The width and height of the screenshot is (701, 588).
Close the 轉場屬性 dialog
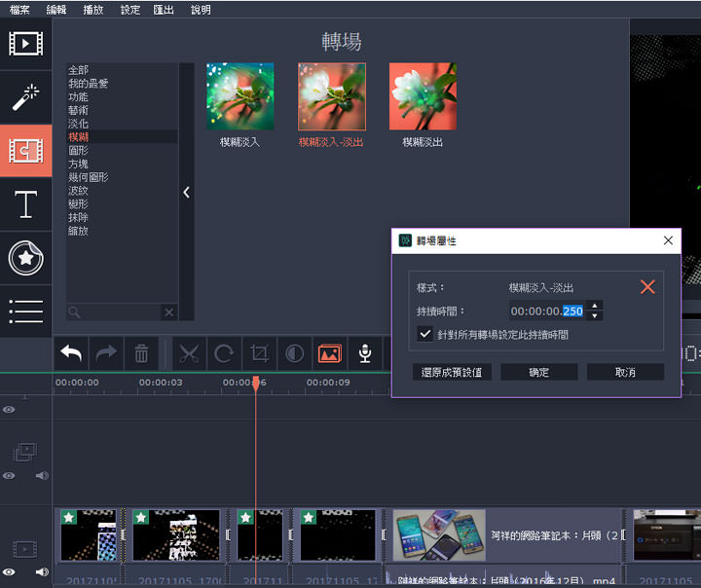[668, 240]
